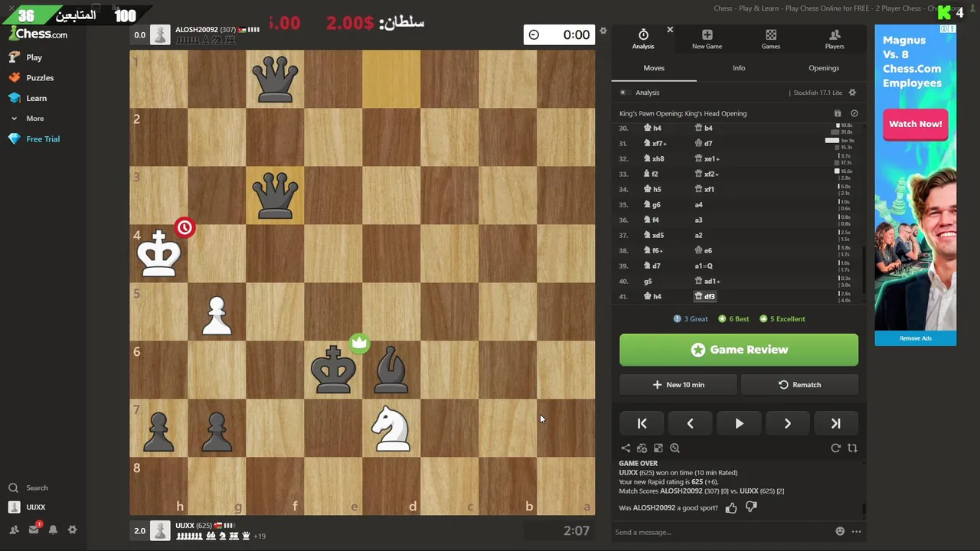
Task: Select black move d7 on move 31
Action: coord(704,143)
